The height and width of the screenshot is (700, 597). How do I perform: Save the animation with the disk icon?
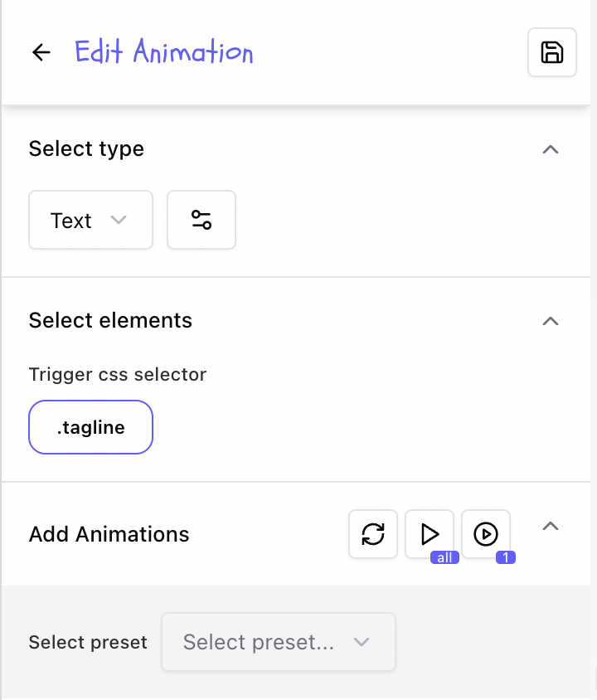(x=552, y=52)
